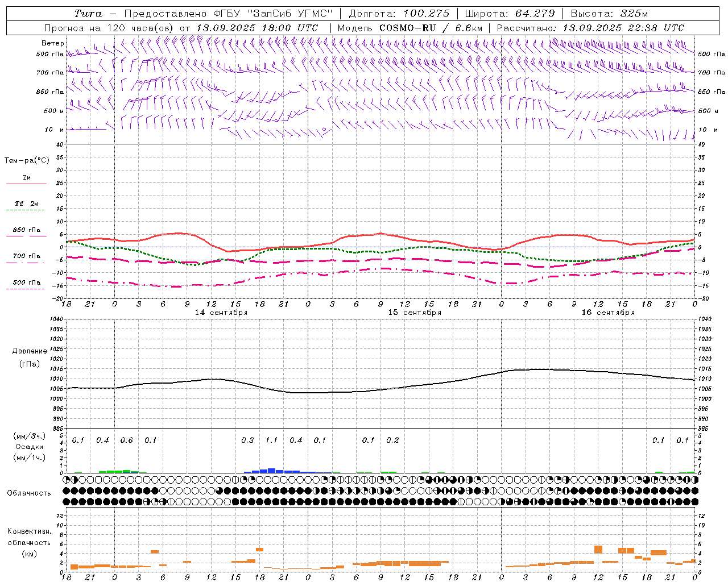Click the 850 гПа temperature legend entry
Image resolution: width=728 pixels, height=582 pixels.
tap(27, 230)
